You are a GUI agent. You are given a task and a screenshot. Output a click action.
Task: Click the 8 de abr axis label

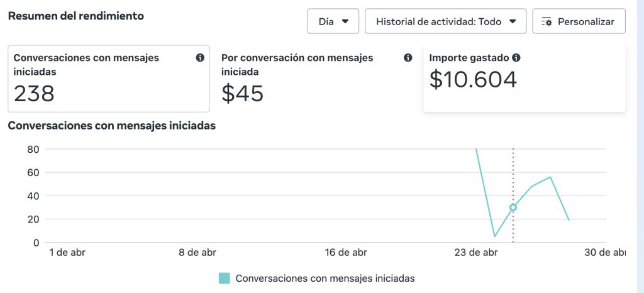(197, 253)
